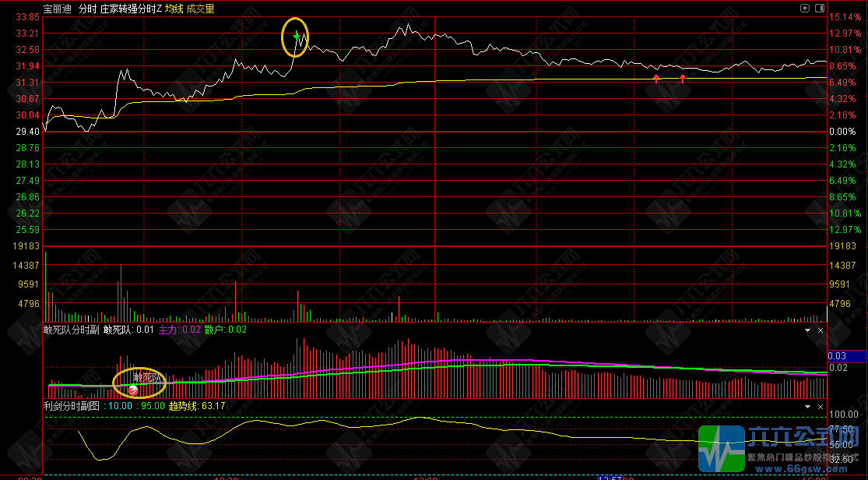Image resolution: width=868 pixels, height=480 pixels.
Task: Click the 66gsw website logo icon
Action: (720, 450)
